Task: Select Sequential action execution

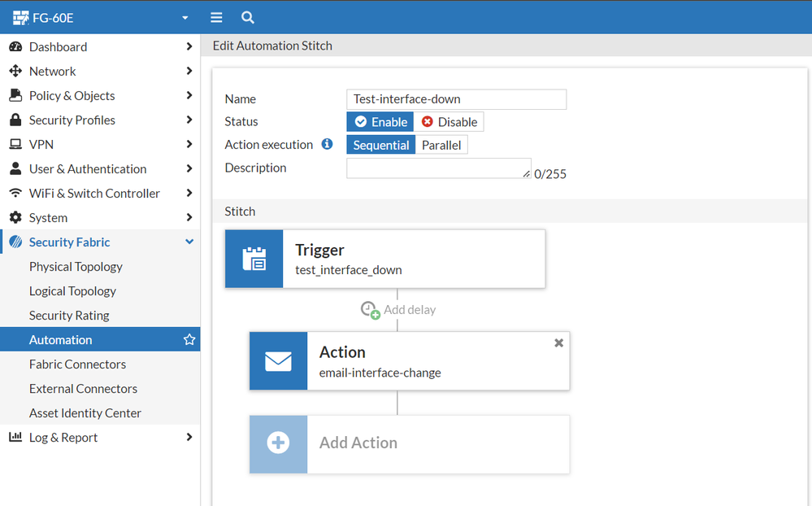Action: (380, 145)
